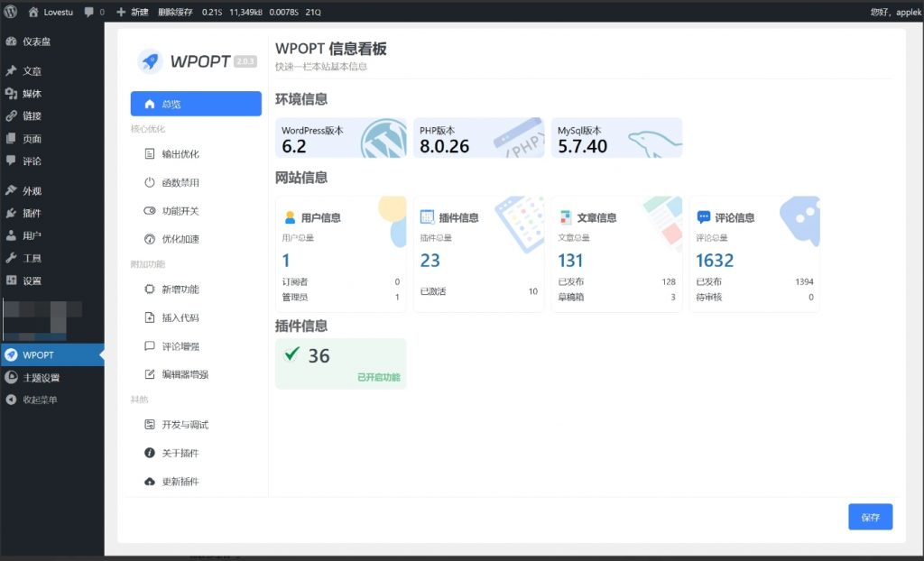924x561 pixels.
Task: Select WPOPT in the admin sidebar
Action: coord(51,354)
